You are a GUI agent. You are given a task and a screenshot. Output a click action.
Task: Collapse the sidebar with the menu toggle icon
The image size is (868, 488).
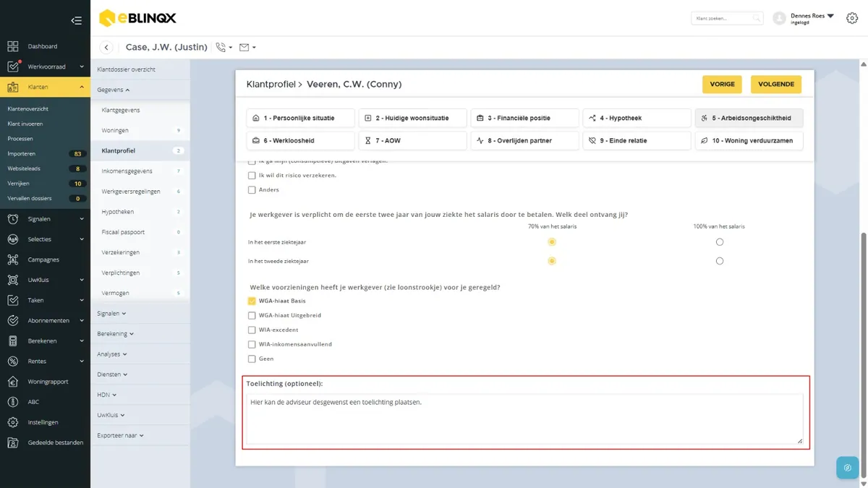click(x=76, y=20)
